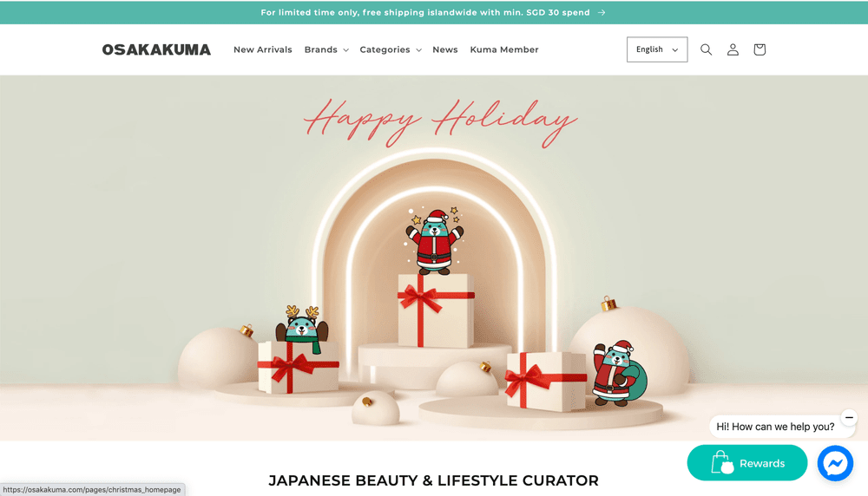Expand the Brands dropdown menu
This screenshot has width=868, height=496.
click(326, 49)
